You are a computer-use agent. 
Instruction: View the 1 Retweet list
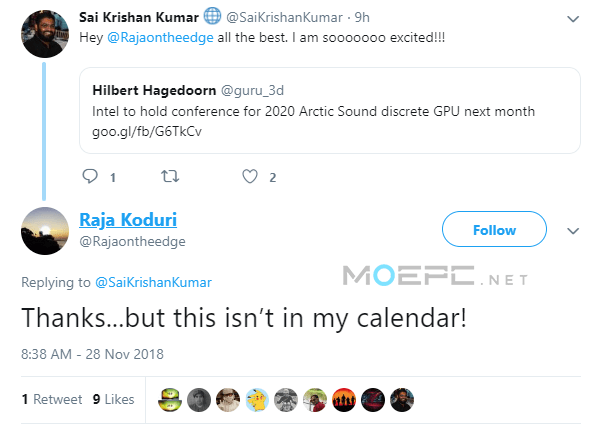click(52, 399)
